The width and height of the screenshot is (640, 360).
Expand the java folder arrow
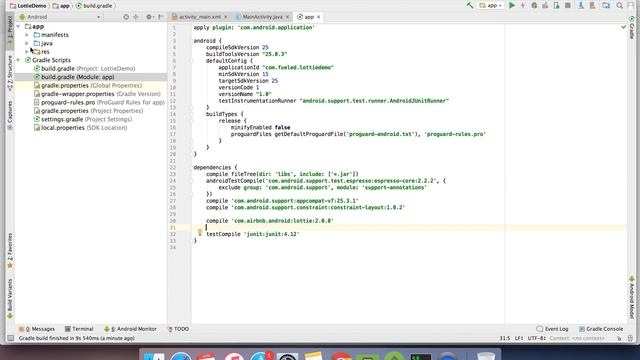click(x=27, y=43)
